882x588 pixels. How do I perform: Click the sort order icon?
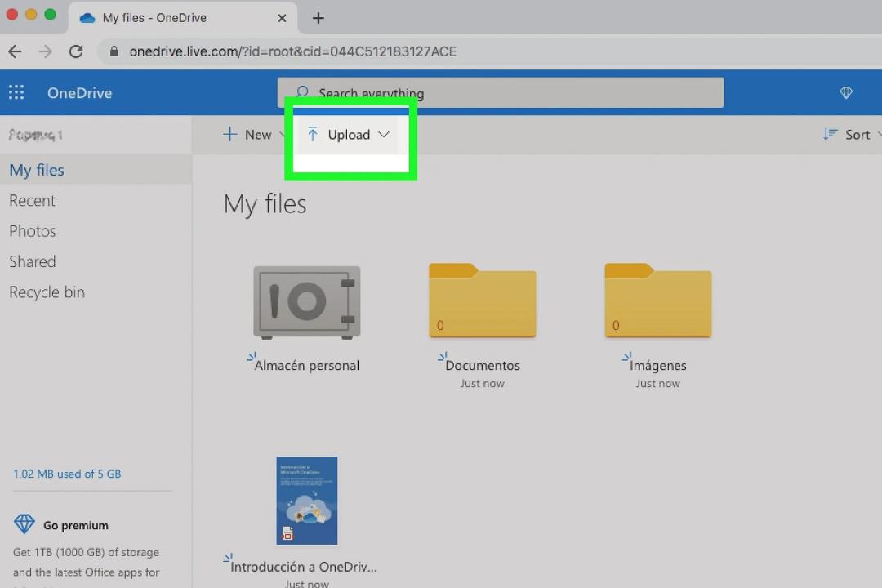pos(831,134)
